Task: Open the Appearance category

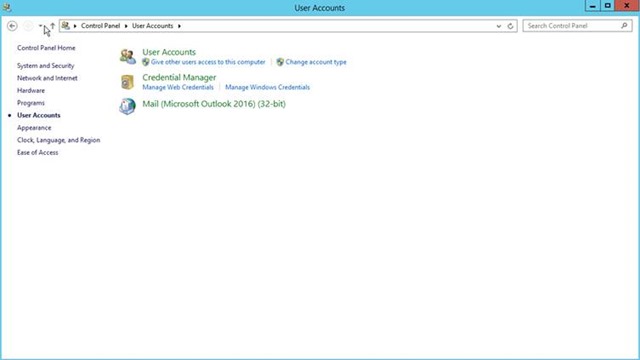Action: 34,128
